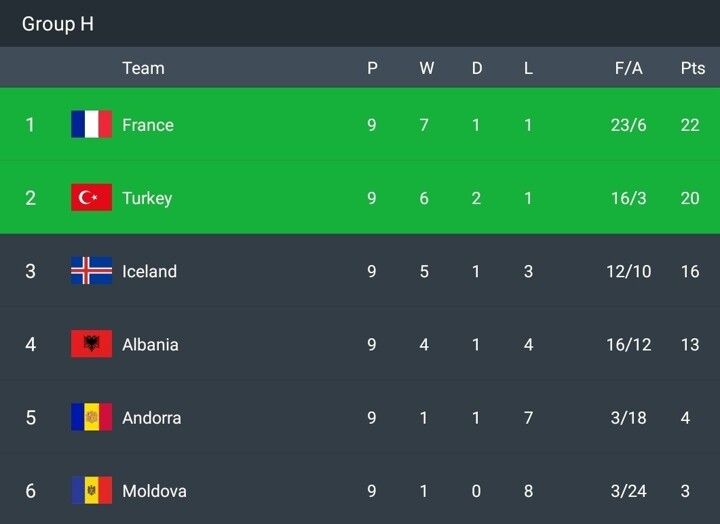The height and width of the screenshot is (524, 720).
Task: Select the Albania team name
Action: (150, 344)
